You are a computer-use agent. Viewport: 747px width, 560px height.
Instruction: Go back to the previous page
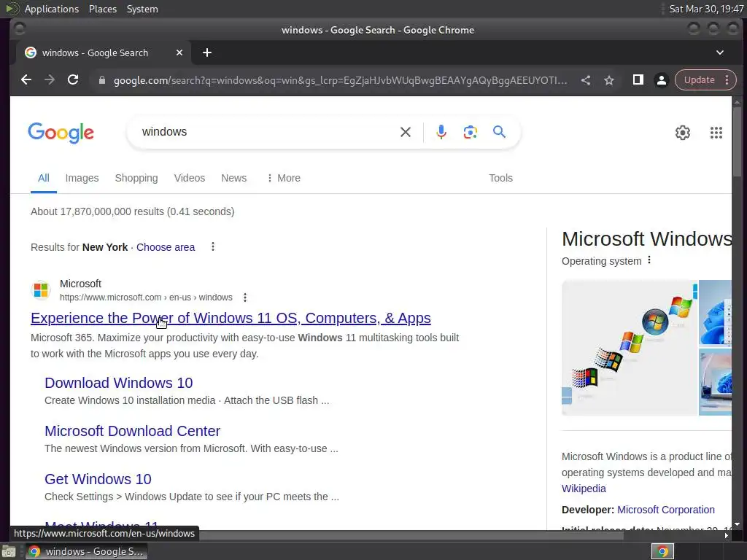coord(26,80)
